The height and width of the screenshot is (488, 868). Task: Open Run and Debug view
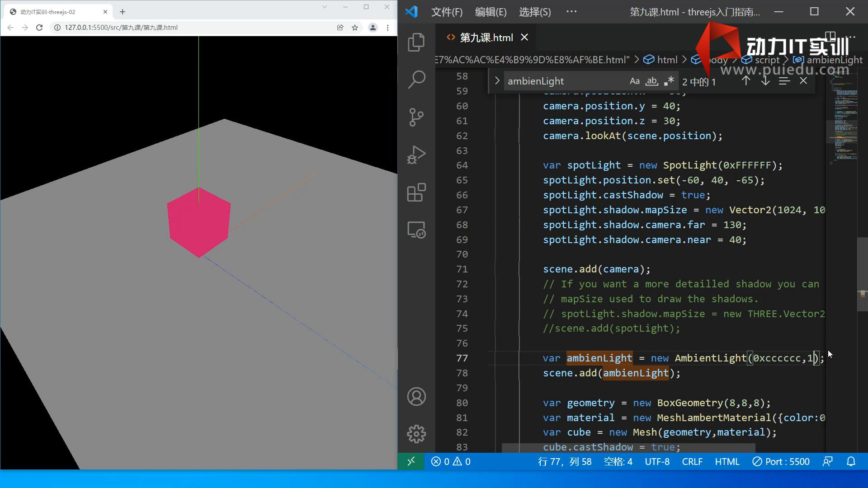tap(416, 155)
